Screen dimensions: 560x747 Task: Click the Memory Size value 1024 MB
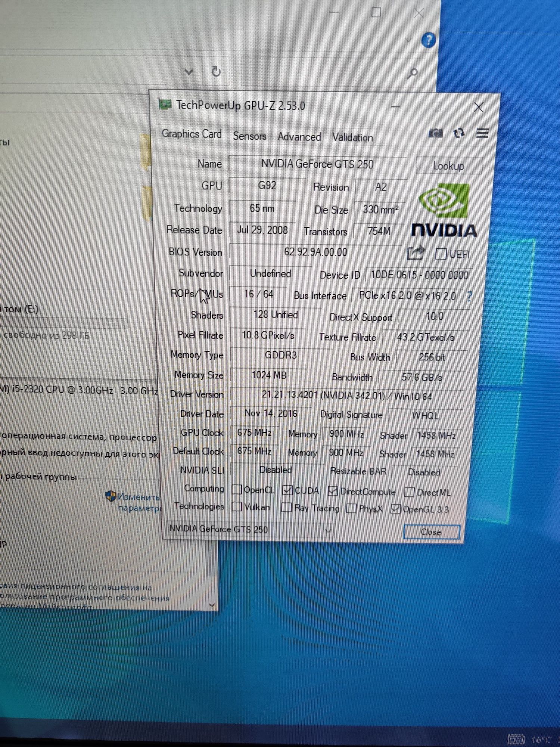269,375
